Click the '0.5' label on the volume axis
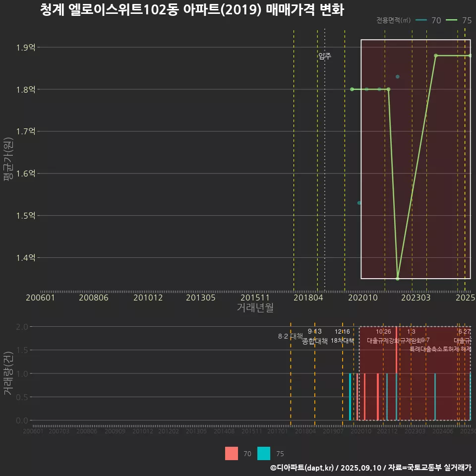 click(x=22, y=397)
